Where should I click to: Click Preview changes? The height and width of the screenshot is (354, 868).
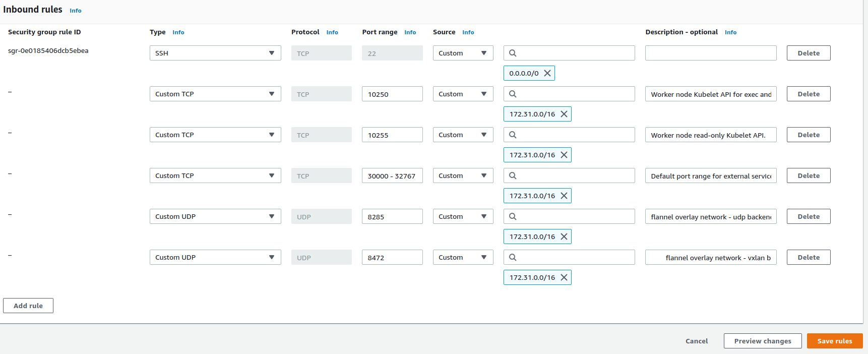coord(763,341)
